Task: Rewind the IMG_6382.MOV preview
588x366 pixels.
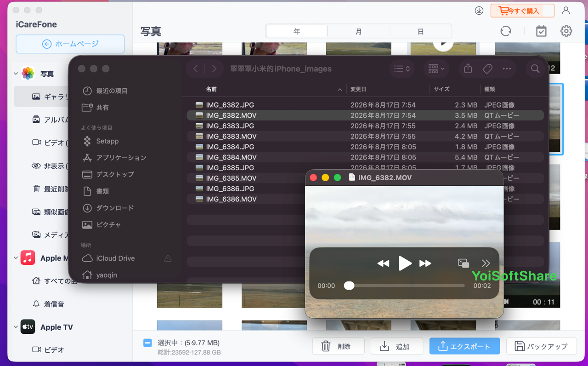Action: click(383, 263)
